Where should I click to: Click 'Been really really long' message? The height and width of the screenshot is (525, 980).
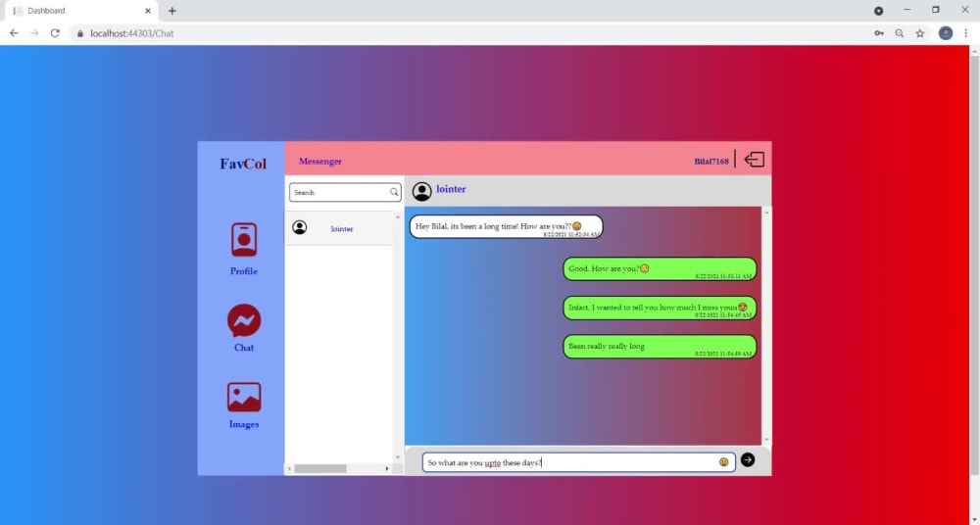660,347
